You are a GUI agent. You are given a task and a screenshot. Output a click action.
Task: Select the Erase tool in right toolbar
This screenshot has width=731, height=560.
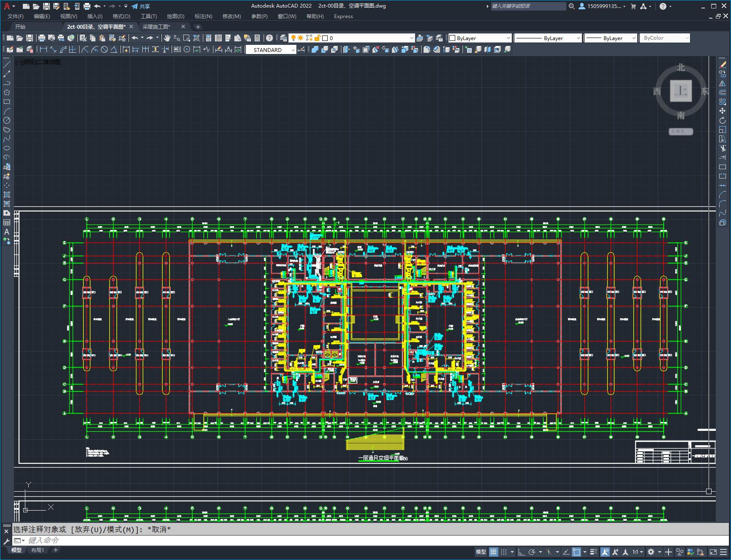723,65
